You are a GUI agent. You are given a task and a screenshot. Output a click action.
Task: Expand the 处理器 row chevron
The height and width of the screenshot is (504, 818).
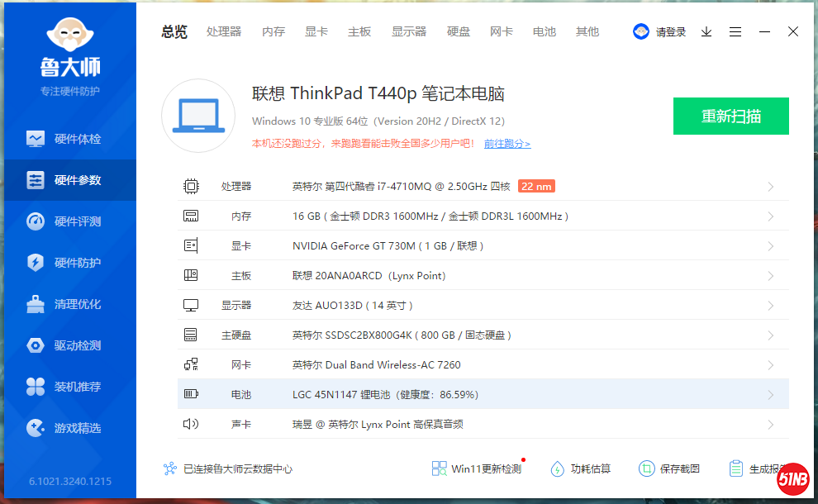(x=770, y=187)
